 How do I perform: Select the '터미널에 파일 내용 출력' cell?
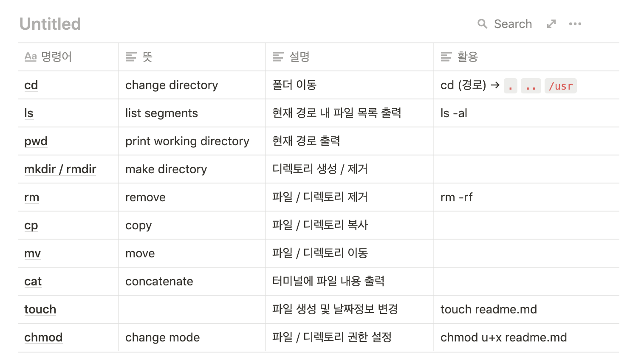[350, 281]
